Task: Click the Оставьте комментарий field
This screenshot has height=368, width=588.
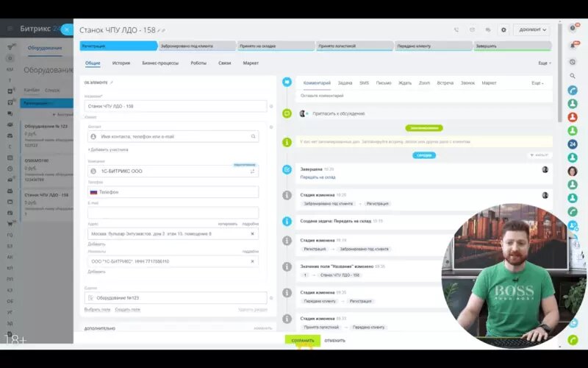Action: click(424, 96)
